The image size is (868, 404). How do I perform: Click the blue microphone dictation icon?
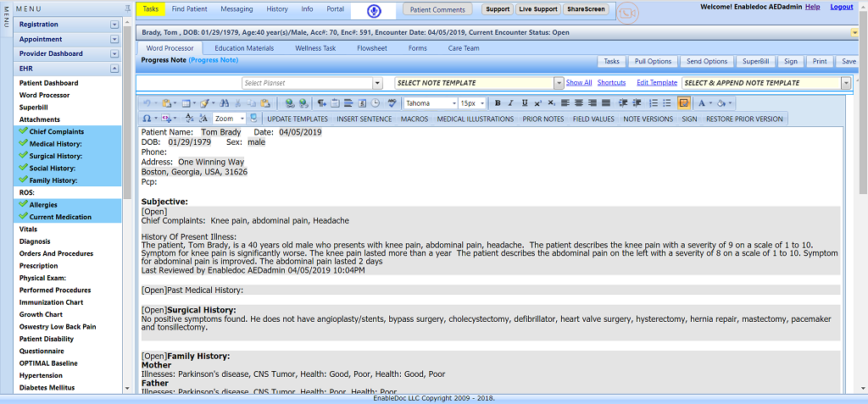tap(374, 11)
